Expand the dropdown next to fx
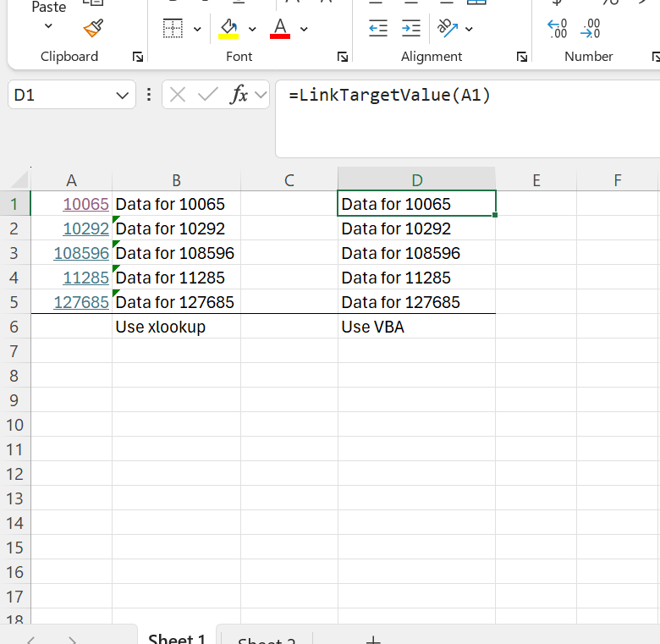 pyautogui.click(x=261, y=95)
